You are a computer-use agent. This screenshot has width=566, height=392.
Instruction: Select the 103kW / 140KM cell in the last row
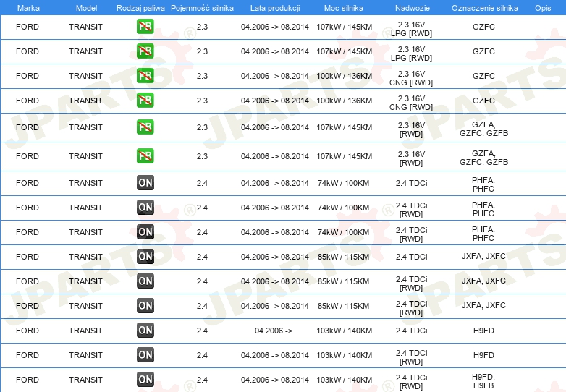coord(344,380)
